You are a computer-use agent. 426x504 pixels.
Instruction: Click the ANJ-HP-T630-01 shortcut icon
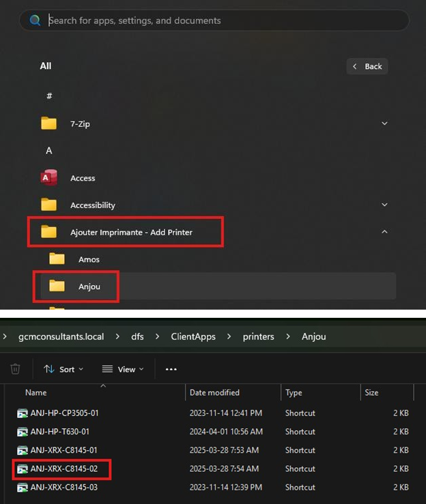pyautogui.click(x=23, y=432)
